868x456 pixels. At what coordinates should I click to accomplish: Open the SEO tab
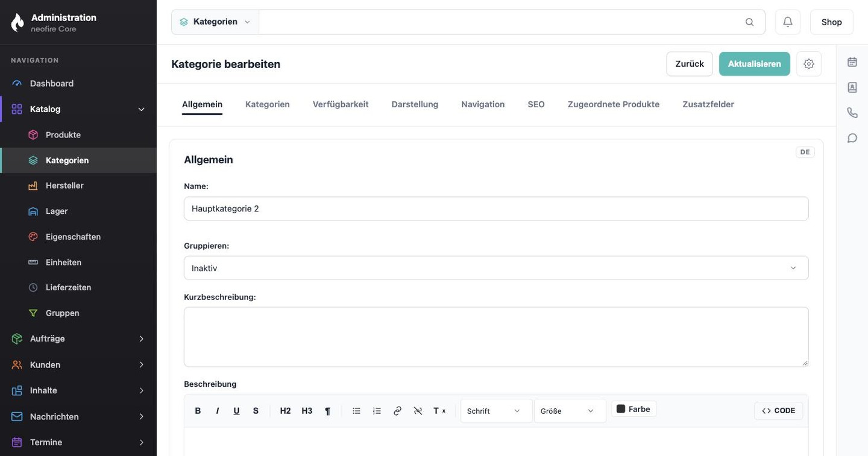point(536,104)
